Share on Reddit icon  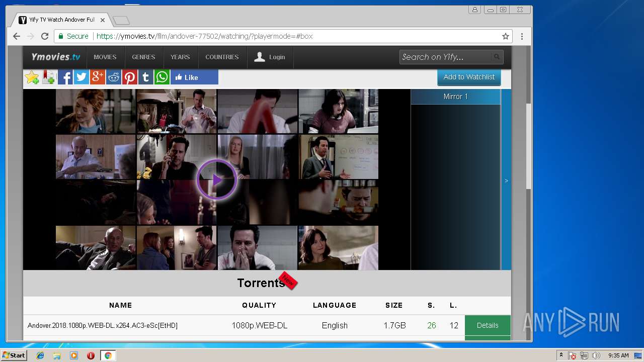coord(114,77)
